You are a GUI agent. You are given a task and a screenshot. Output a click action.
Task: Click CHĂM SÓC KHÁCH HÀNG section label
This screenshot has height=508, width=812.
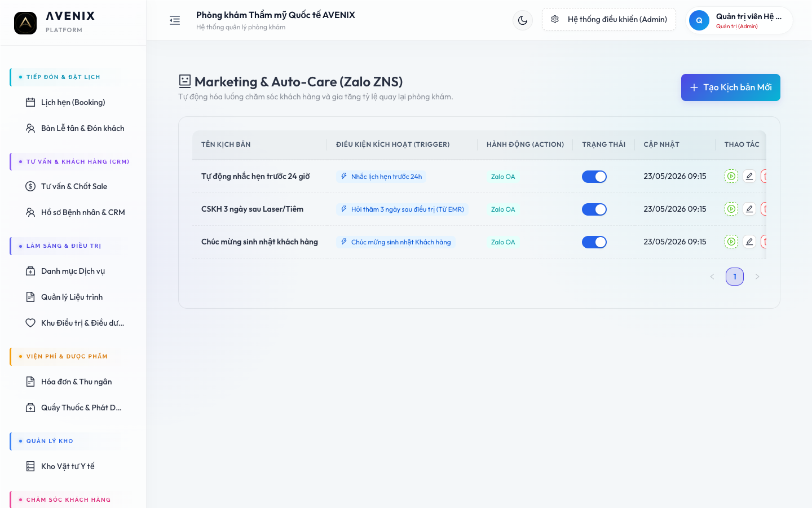point(69,500)
